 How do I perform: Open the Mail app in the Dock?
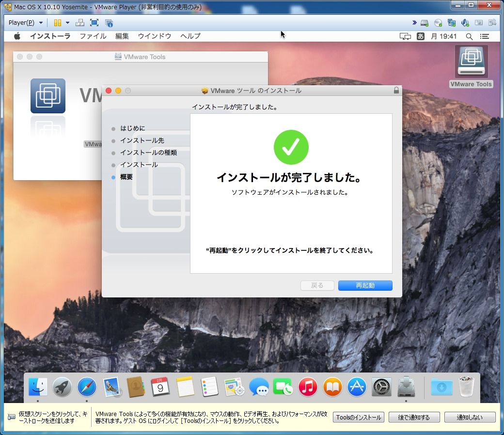point(111,387)
